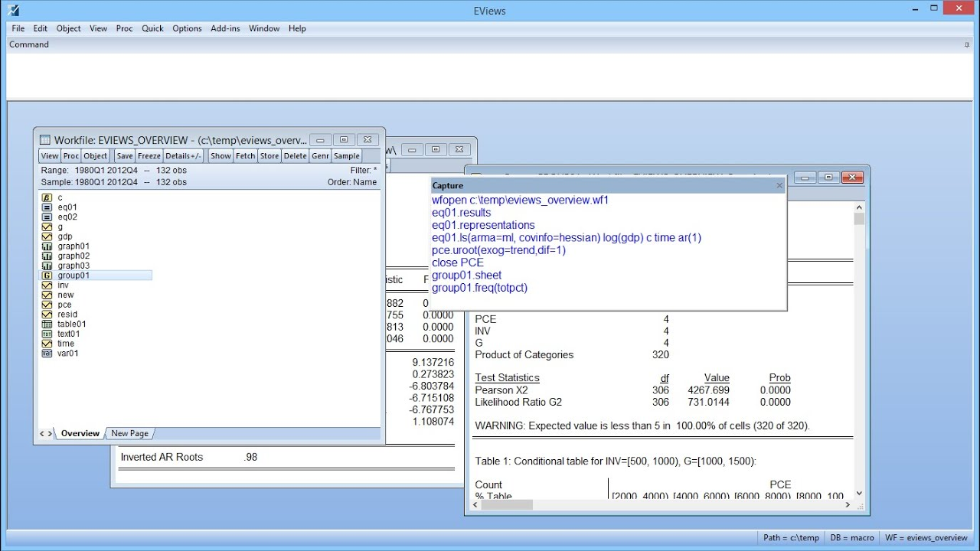Select the var01 VAR object icon
Screen dimensions: 980x551
pos(47,354)
